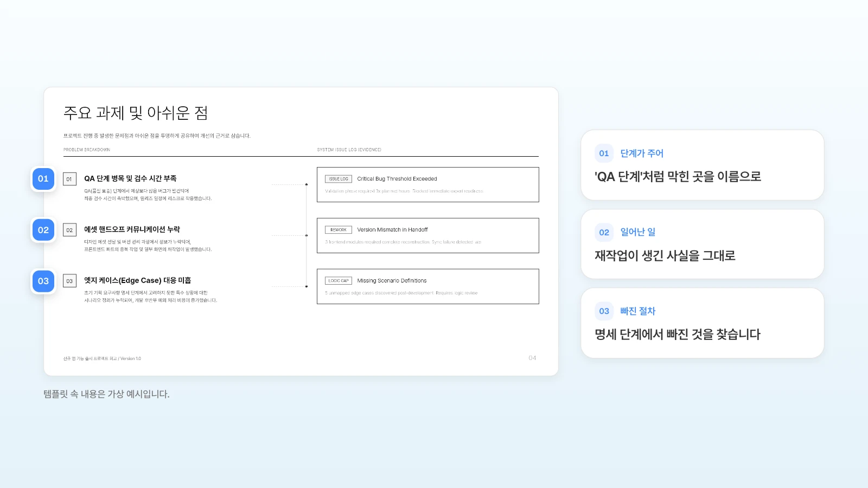Click the '3 frontend modules required' description line

(x=403, y=242)
